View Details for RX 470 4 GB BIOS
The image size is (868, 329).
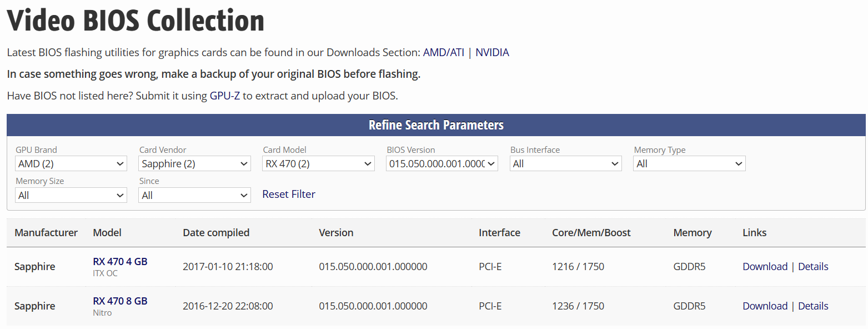click(813, 267)
